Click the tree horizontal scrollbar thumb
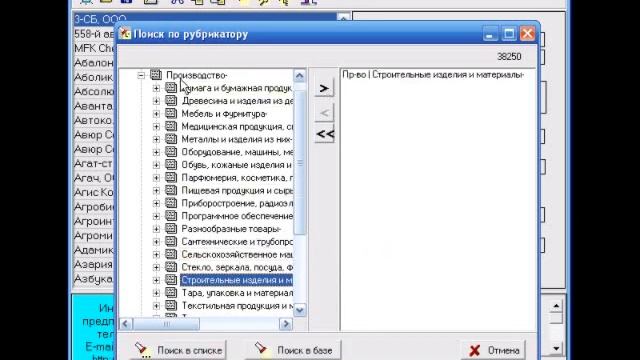Screen dimensions: 640x360 click(x=166, y=324)
